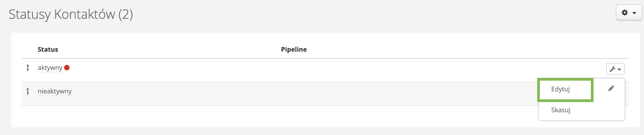Click the Pipeline column header
The image size is (644, 135).
[294, 49]
